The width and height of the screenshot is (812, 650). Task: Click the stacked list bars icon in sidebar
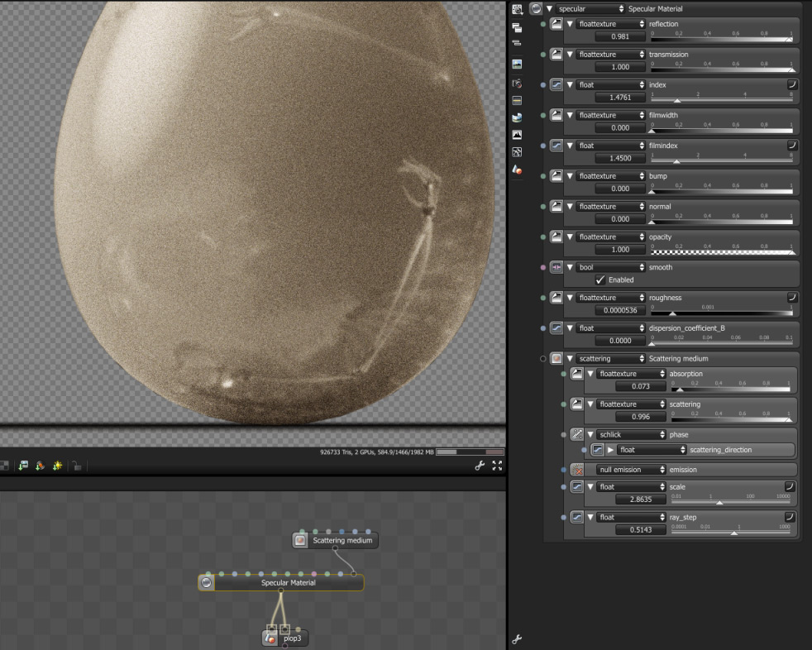tap(517, 44)
